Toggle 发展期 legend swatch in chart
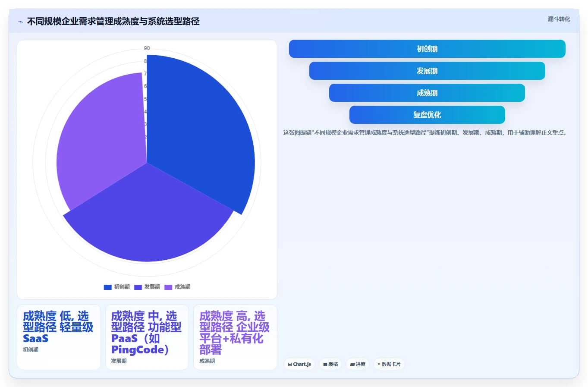Viewport: 588px width, 387px height. click(138, 287)
